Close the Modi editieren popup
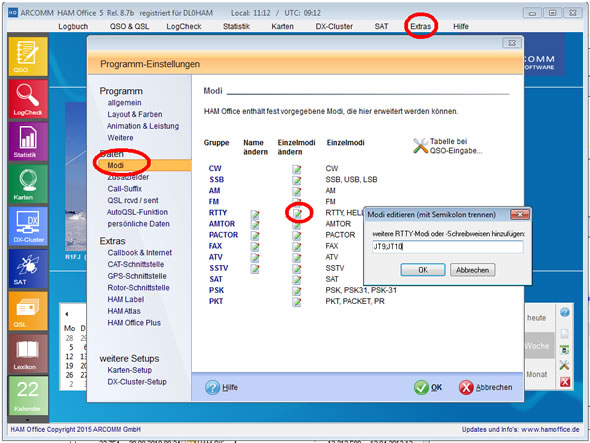Image resolution: width=590 pixels, height=443 pixels. tap(520, 215)
